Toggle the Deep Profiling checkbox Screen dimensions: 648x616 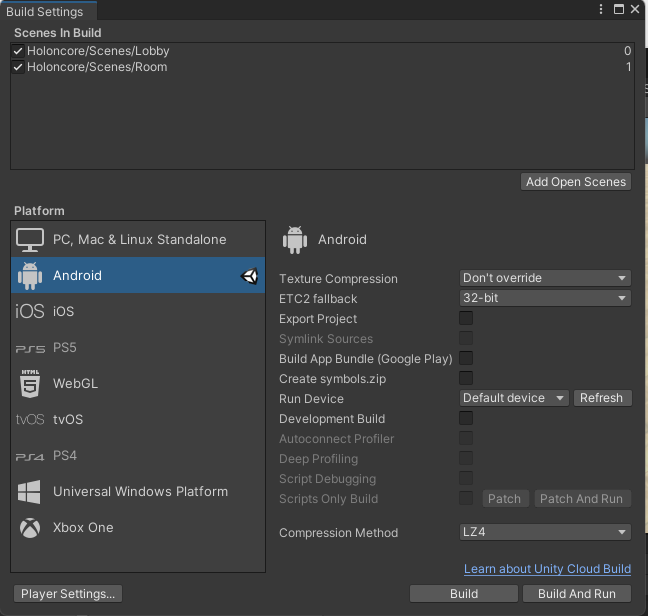(466, 458)
